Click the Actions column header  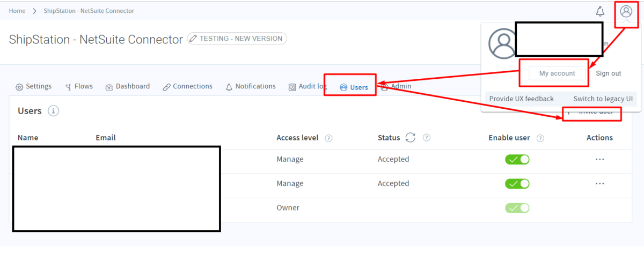(x=599, y=138)
